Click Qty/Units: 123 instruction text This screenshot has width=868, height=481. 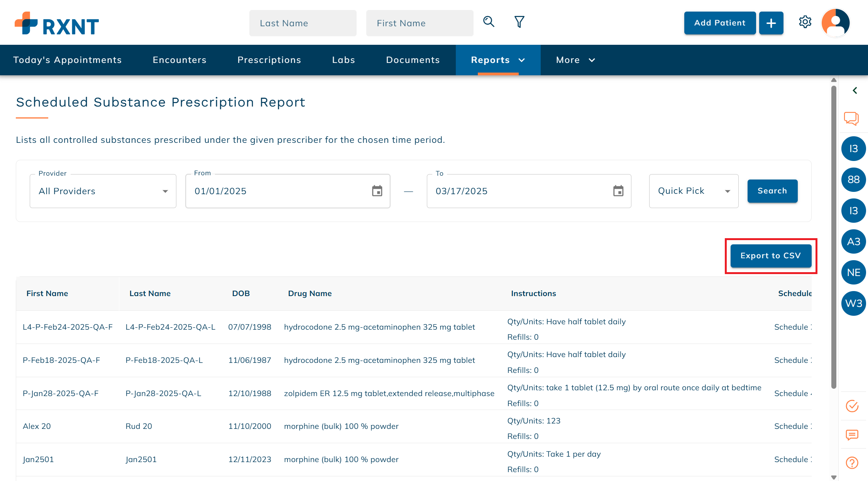(533, 421)
